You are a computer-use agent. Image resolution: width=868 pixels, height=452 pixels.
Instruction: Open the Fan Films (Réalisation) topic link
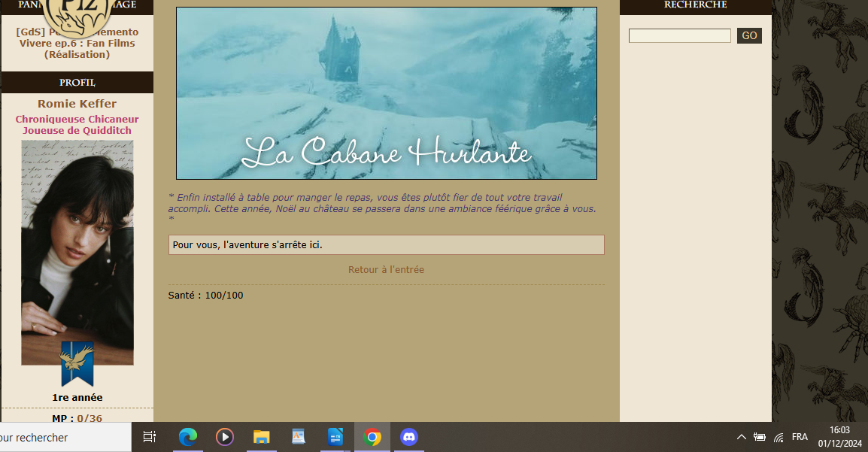click(77, 43)
